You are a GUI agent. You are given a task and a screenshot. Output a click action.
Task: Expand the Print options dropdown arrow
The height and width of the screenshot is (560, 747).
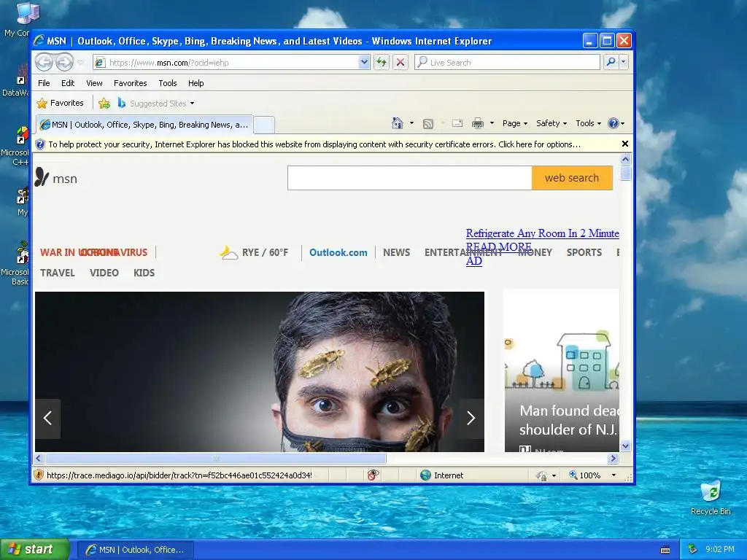point(492,123)
